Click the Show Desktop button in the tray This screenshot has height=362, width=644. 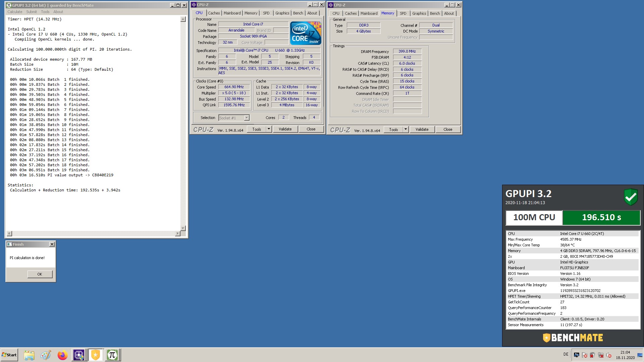(640, 355)
